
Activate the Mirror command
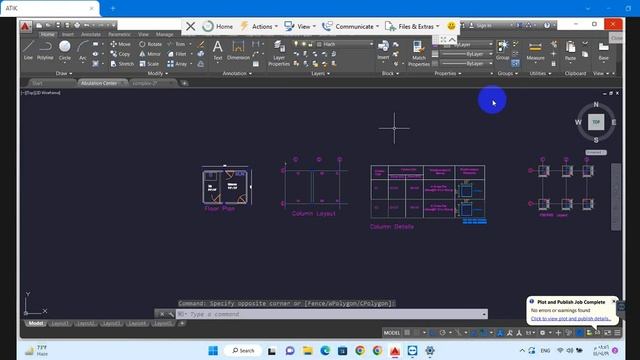150,54
